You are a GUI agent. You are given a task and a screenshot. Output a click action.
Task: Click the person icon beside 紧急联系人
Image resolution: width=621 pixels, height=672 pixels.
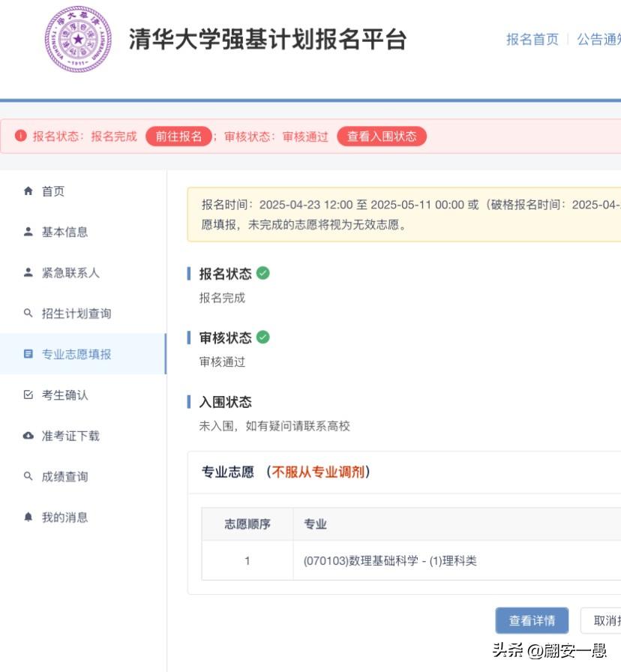(x=28, y=272)
